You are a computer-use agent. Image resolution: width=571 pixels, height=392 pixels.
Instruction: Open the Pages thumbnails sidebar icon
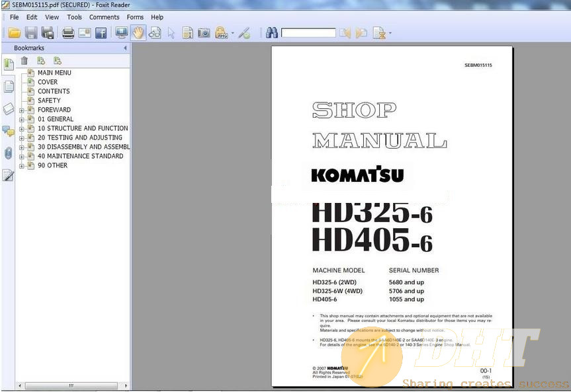coord(9,87)
